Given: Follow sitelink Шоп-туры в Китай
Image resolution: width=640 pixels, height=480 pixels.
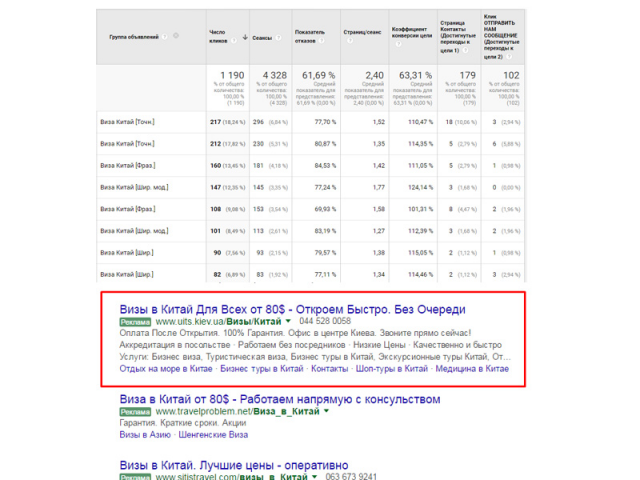Looking at the screenshot, I should click(x=391, y=369).
